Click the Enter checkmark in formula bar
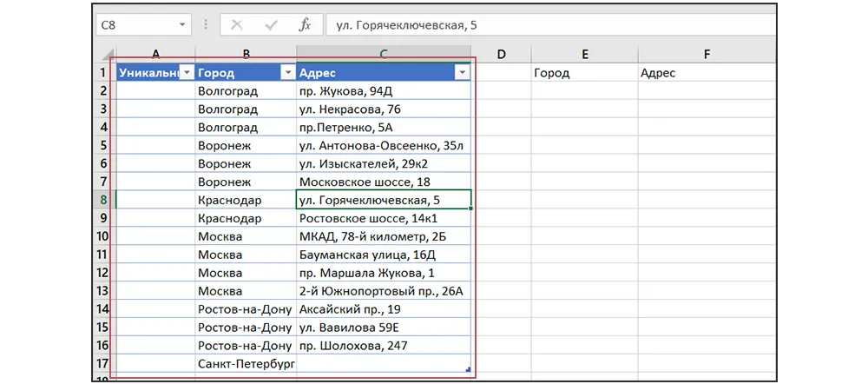This screenshot has height=384, width=868. pos(270,25)
